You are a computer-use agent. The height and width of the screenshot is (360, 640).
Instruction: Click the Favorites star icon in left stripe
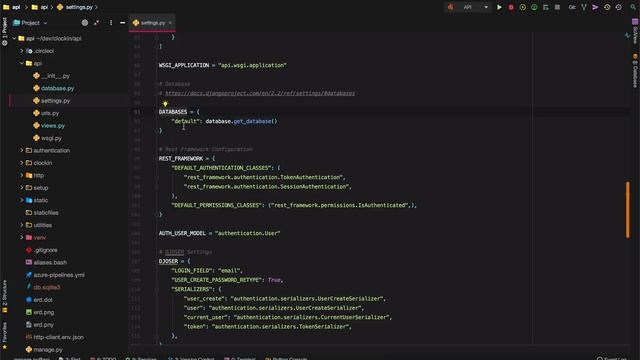(4, 347)
